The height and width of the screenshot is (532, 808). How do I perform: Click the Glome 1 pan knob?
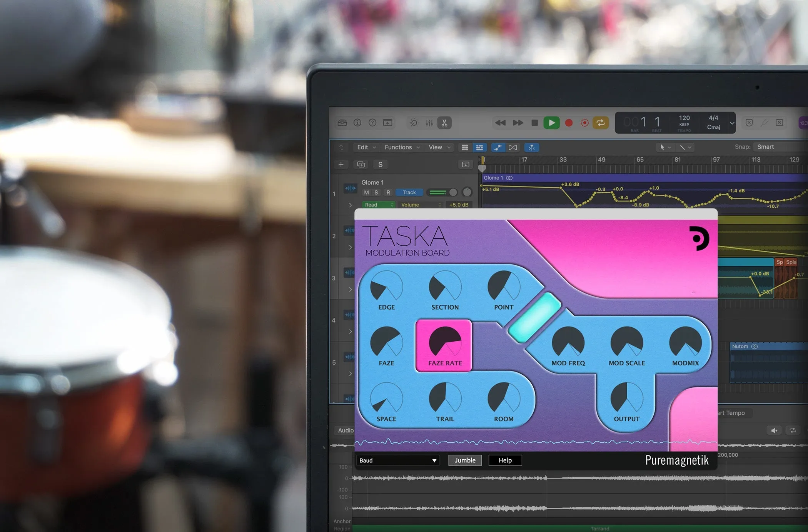[467, 192]
